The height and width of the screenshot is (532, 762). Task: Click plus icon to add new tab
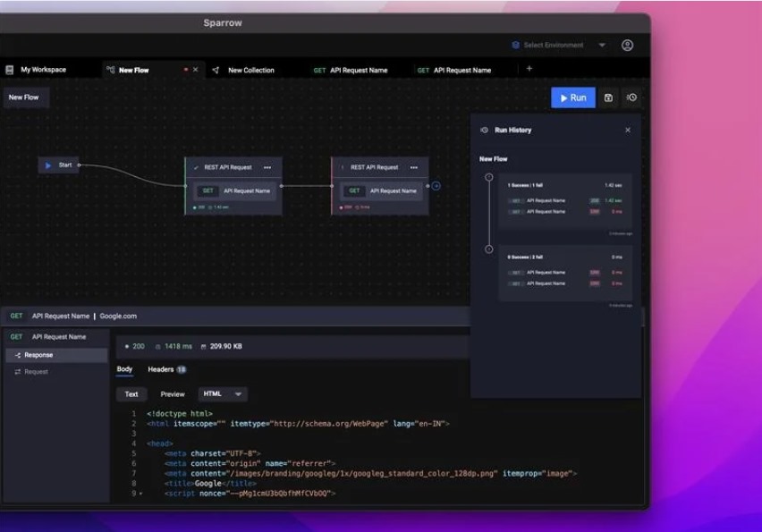tap(529, 69)
